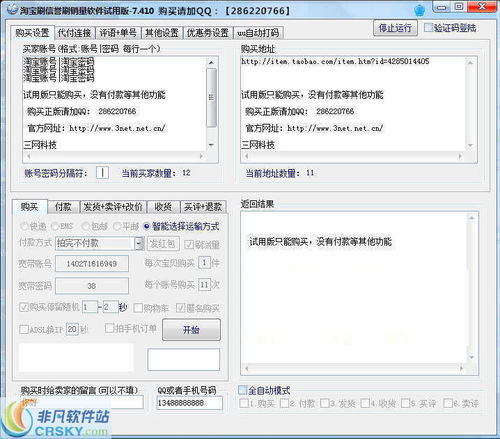Click down arrow of 返回结果 scrollbar

(x=472, y=358)
